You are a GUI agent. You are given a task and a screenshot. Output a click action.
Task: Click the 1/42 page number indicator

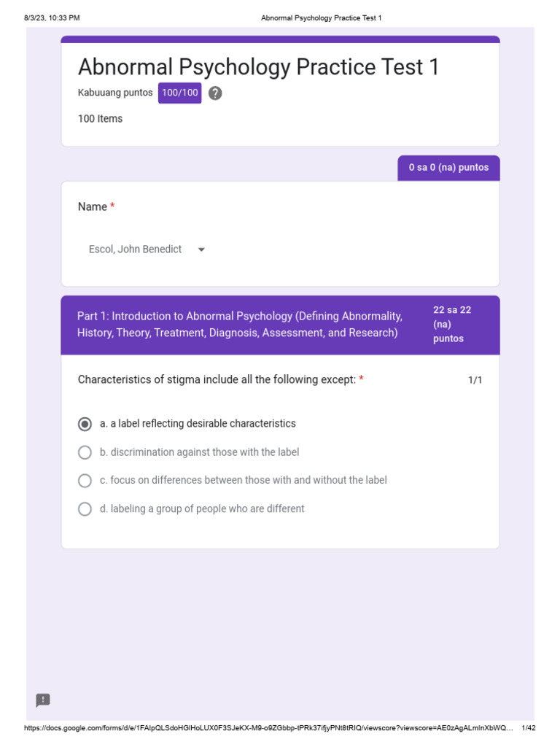coord(529,728)
